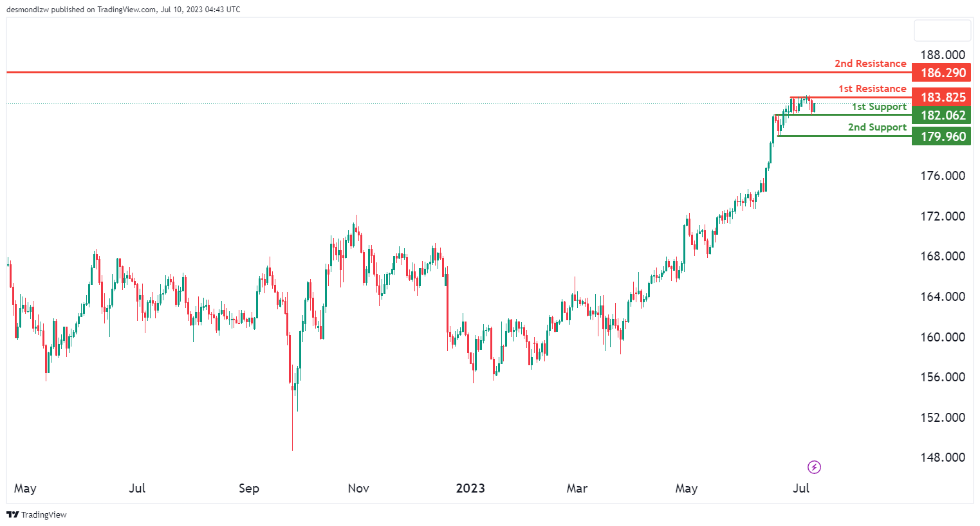
Task: Open the TradingView text link at bottom
Action: coord(44,514)
